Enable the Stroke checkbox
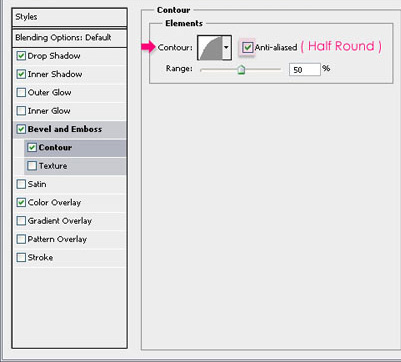 pos(21,257)
